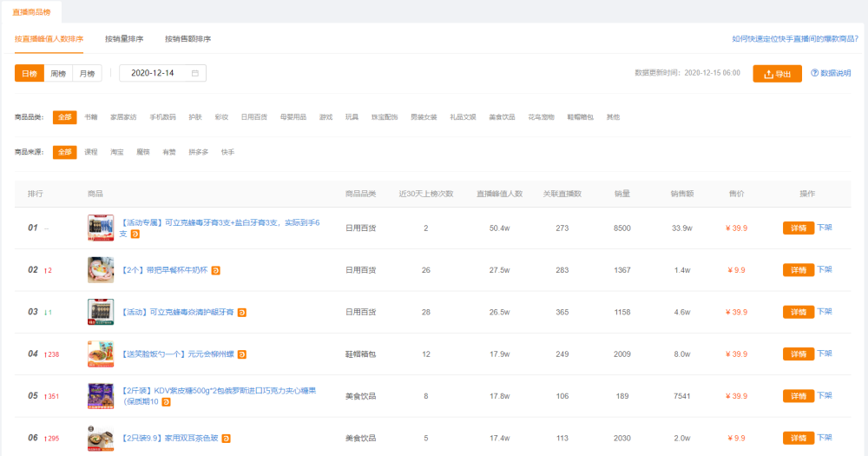Sort by 按直播峰值人数排序 tab

click(49, 39)
